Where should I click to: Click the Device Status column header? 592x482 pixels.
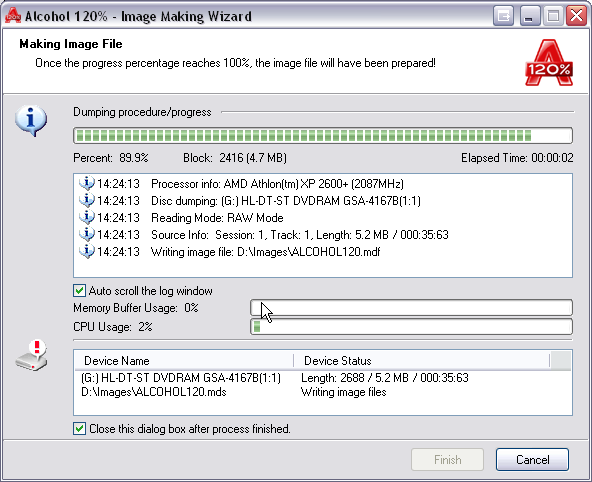pos(422,361)
